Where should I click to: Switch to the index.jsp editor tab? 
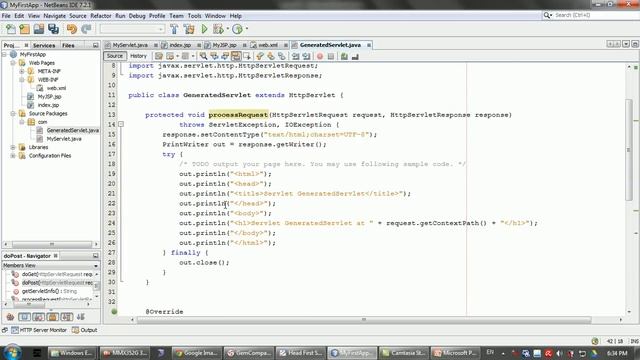tap(180, 45)
